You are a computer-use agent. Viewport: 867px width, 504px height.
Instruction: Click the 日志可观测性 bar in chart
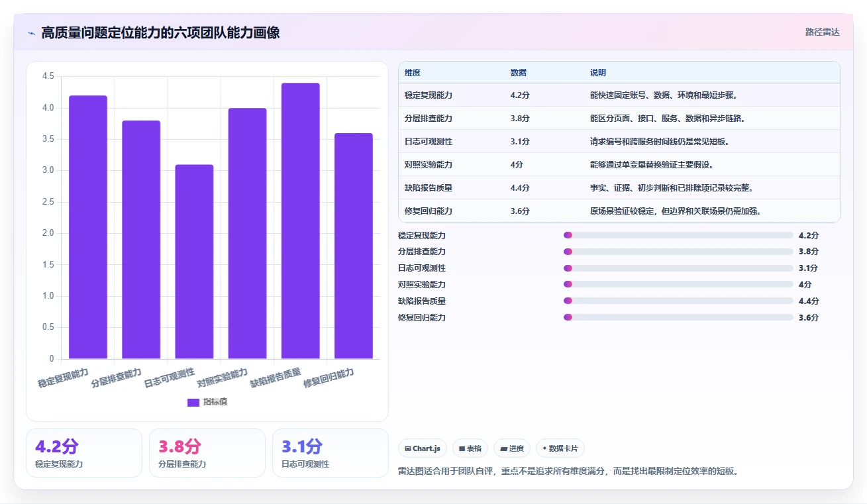194,262
